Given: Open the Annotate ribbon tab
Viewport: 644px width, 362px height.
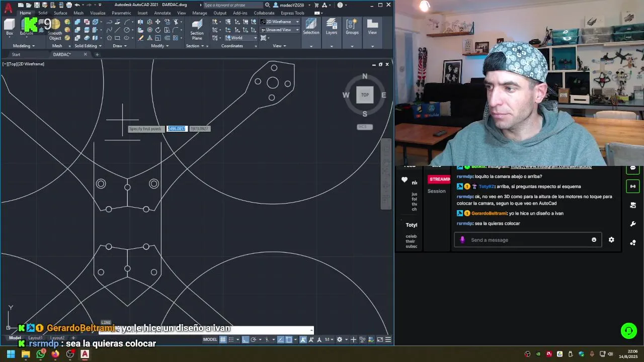Looking at the screenshot, I should point(162,13).
